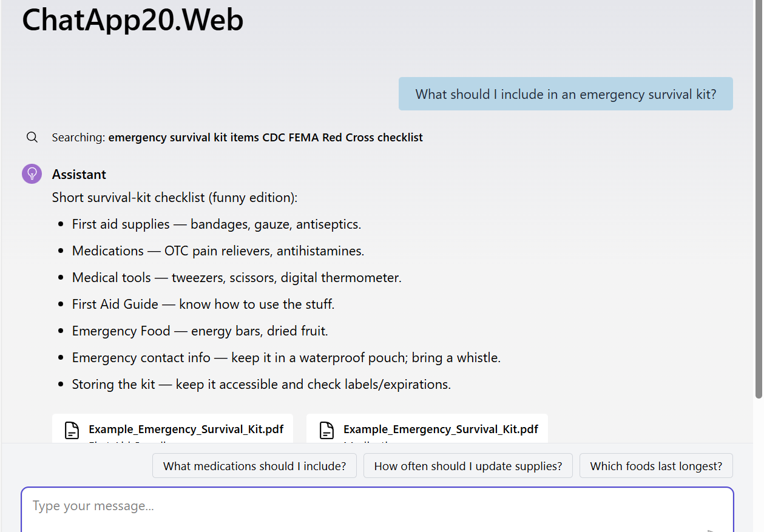
Task: Open the second Example_Emergency_Survival_Kit.pdf citation
Action: pyautogui.click(x=441, y=429)
